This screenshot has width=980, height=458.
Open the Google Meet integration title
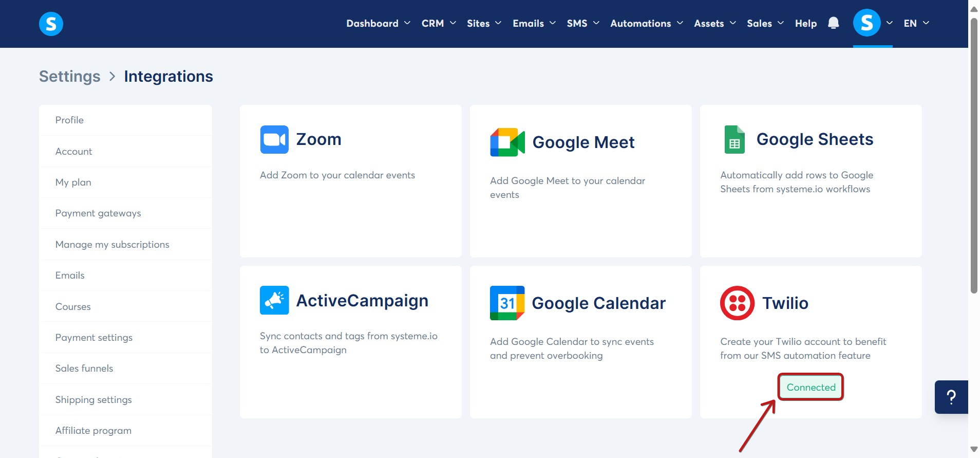coord(583,142)
